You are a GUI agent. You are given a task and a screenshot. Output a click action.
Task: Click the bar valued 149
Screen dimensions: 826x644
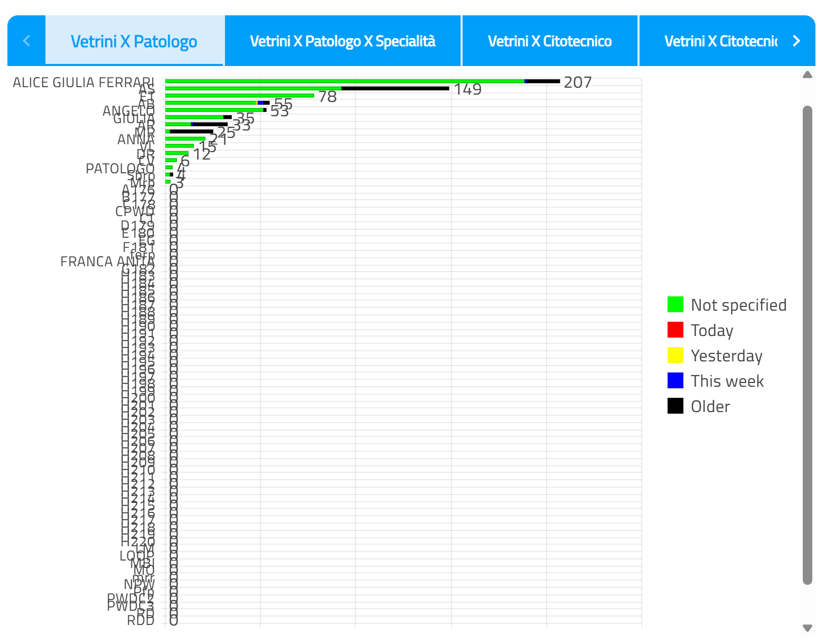coord(307,88)
